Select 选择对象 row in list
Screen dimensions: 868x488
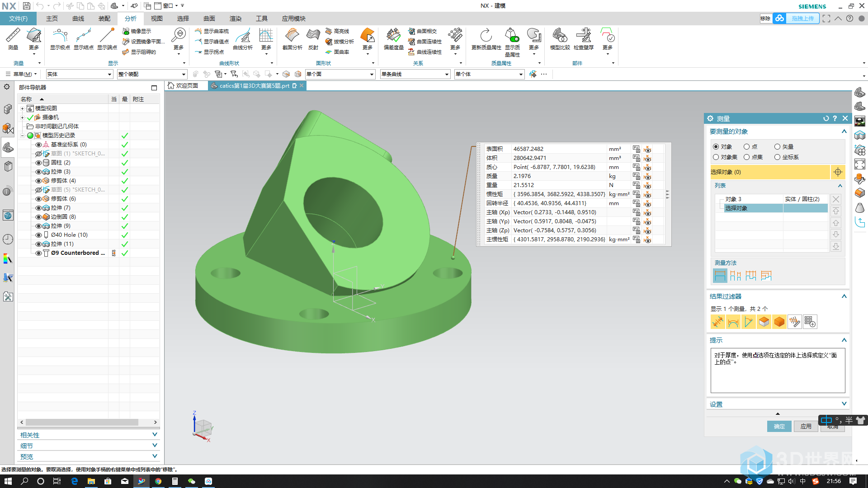tap(775, 208)
